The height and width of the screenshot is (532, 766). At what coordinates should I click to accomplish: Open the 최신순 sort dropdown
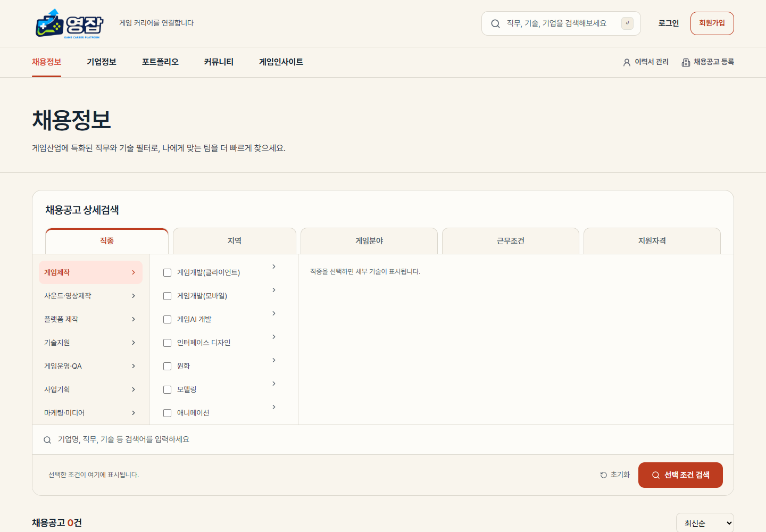[705, 523]
